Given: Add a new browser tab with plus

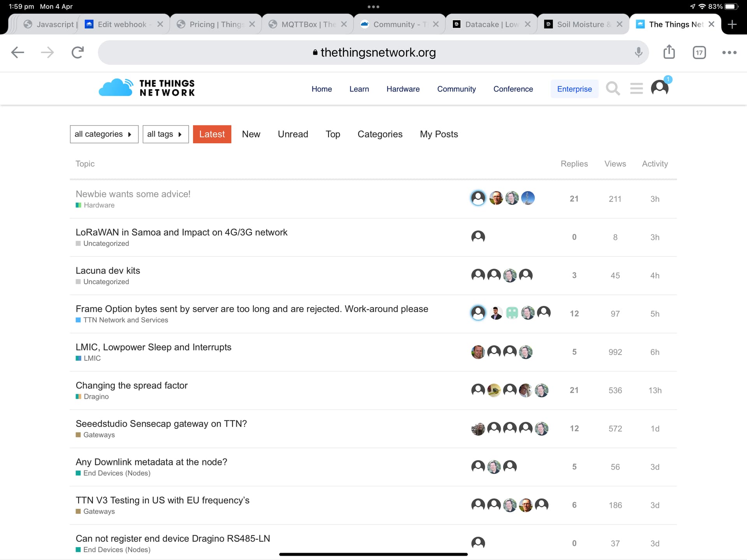Looking at the screenshot, I should pos(732,24).
